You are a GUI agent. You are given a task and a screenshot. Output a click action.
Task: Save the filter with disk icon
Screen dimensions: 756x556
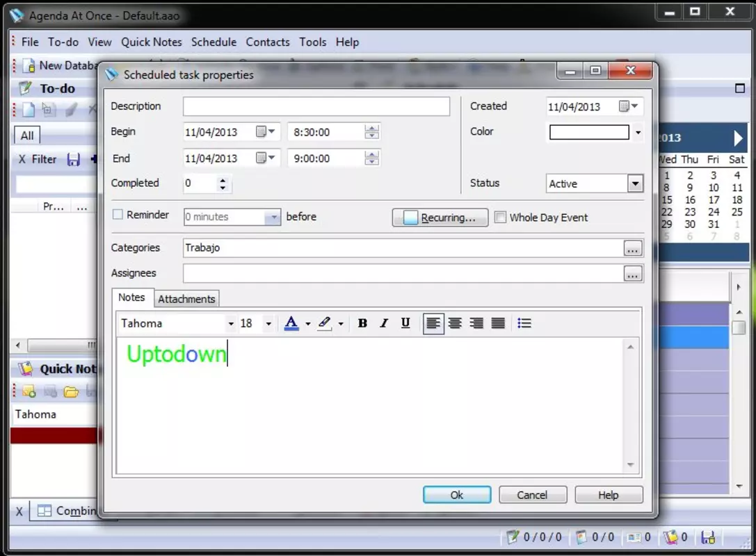[x=73, y=159]
